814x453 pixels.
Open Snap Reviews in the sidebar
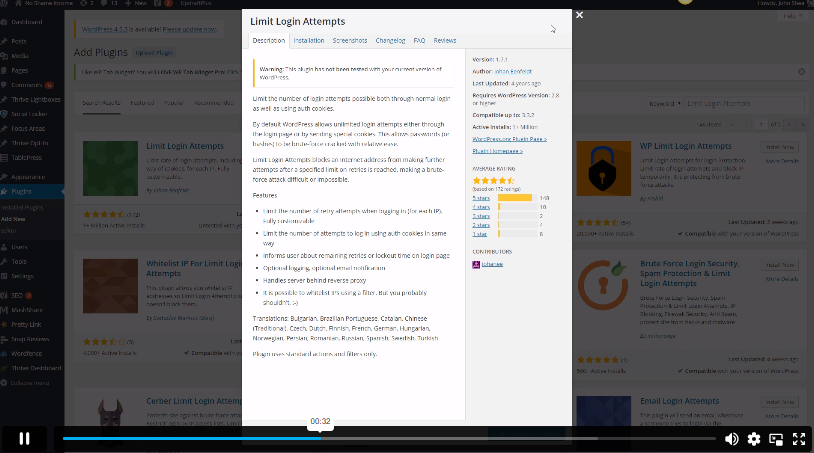coord(30,339)
